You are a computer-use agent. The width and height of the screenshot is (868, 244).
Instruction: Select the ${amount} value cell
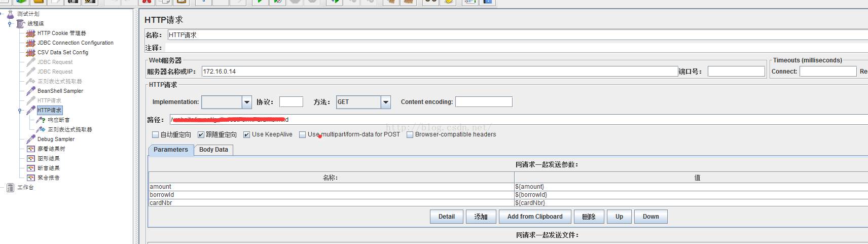(691, 187)
